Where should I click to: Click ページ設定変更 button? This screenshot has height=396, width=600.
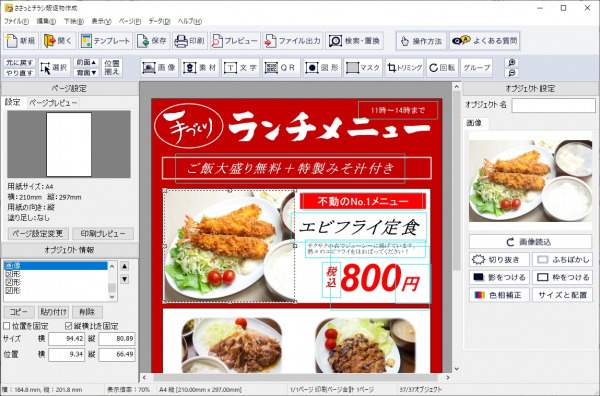pos(38,233)
